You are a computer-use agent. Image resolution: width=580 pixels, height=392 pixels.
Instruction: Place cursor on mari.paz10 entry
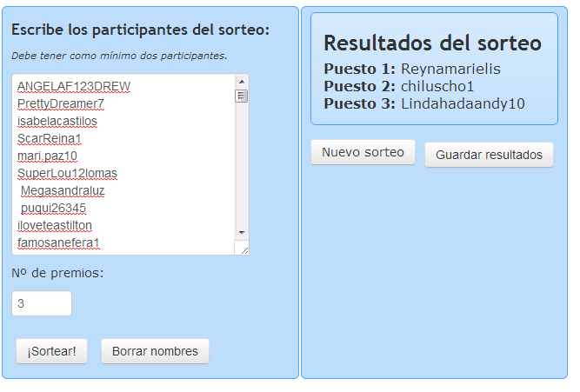coord(47,156)
